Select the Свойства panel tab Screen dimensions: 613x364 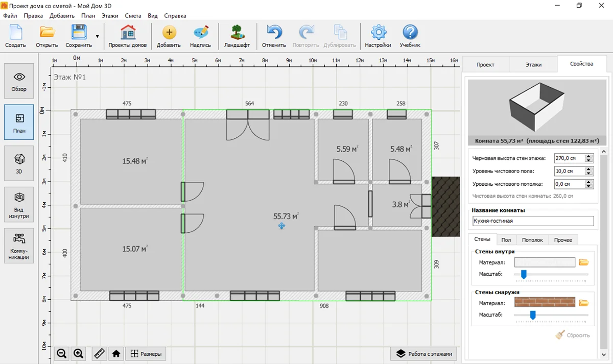581,64
